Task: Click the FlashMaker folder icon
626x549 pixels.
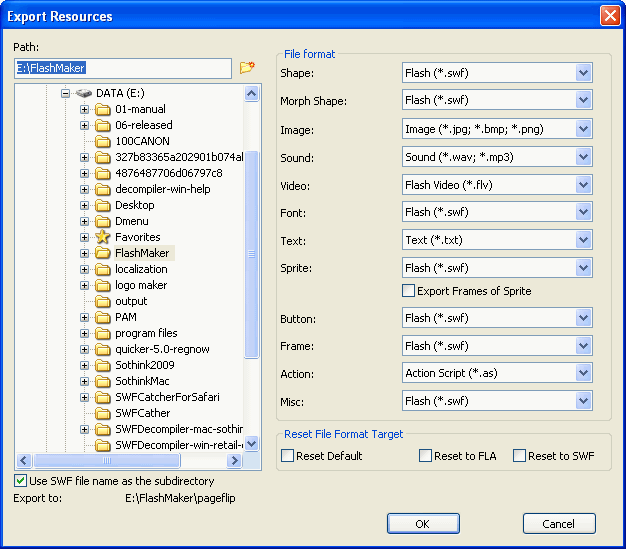Action: [x=103, y=253]
